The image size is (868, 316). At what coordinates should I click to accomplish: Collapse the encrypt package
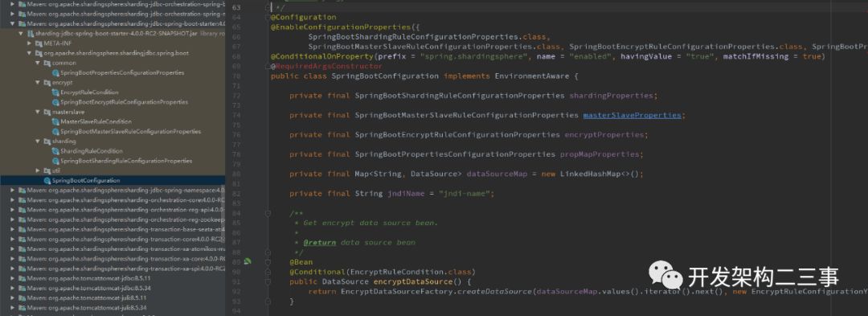point(38,83)
